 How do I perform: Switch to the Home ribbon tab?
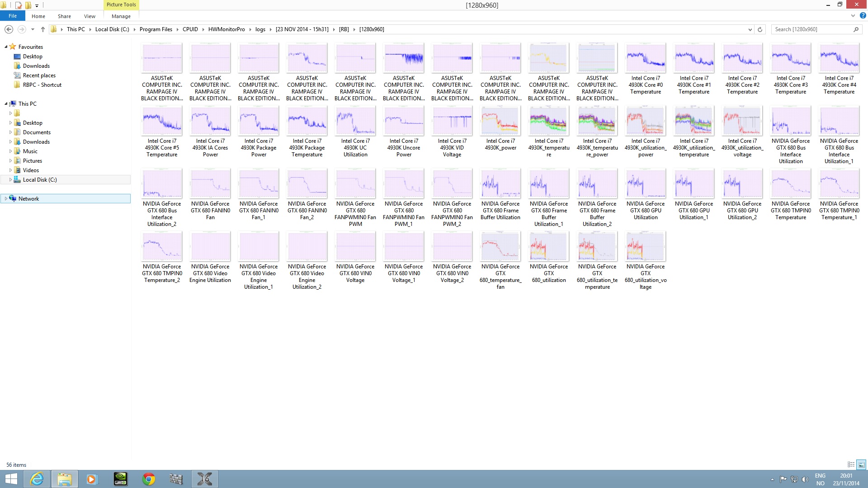click(x=38, y=16)
